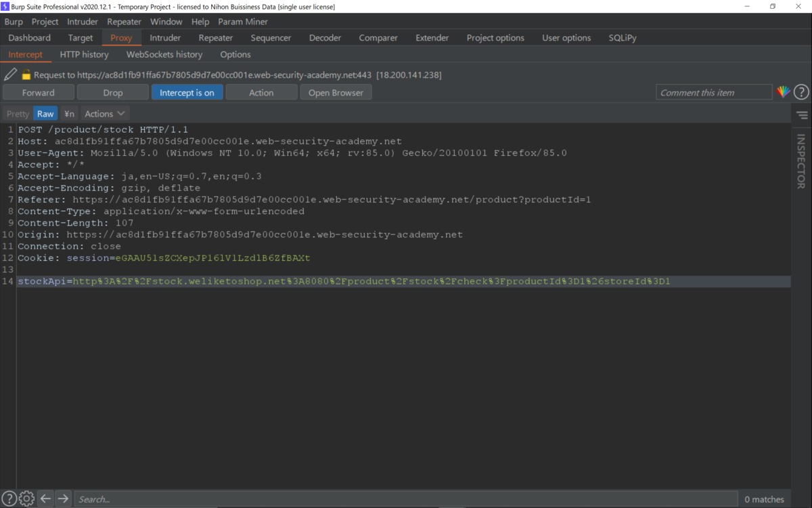Click the Host header line
The image size is (812, 508).
pos(210,141)
